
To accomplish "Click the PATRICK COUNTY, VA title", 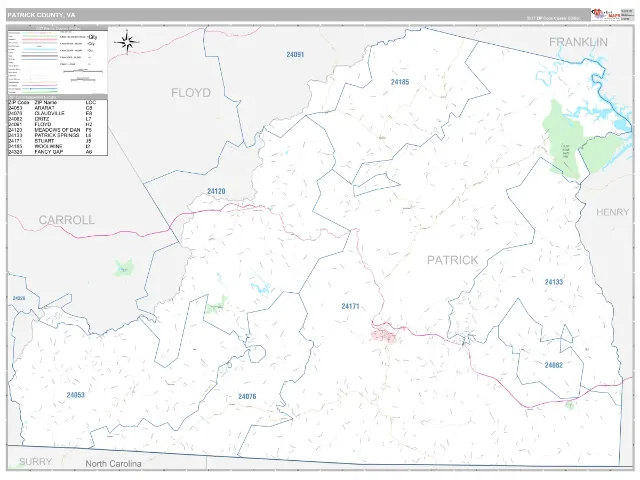I will (41, 15).
